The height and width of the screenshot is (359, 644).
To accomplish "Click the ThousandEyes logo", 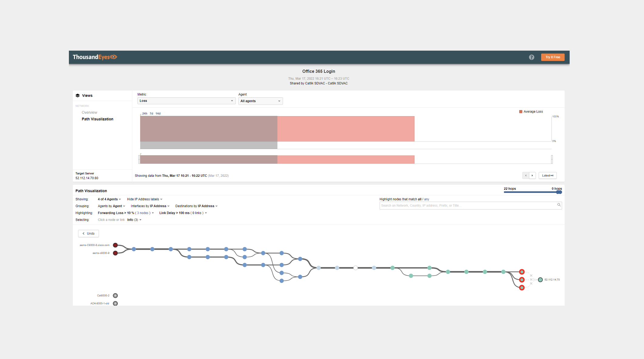I will 95,57.
